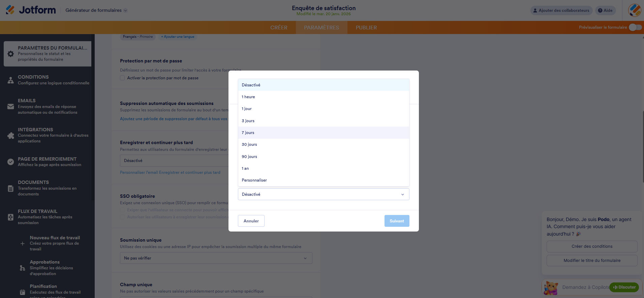
Task: Select Désactivé in the dropdown list
Action: [x=324, y=85]
